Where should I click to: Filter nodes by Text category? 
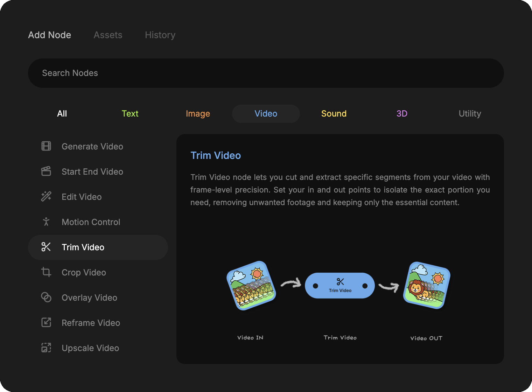point(130,114)
